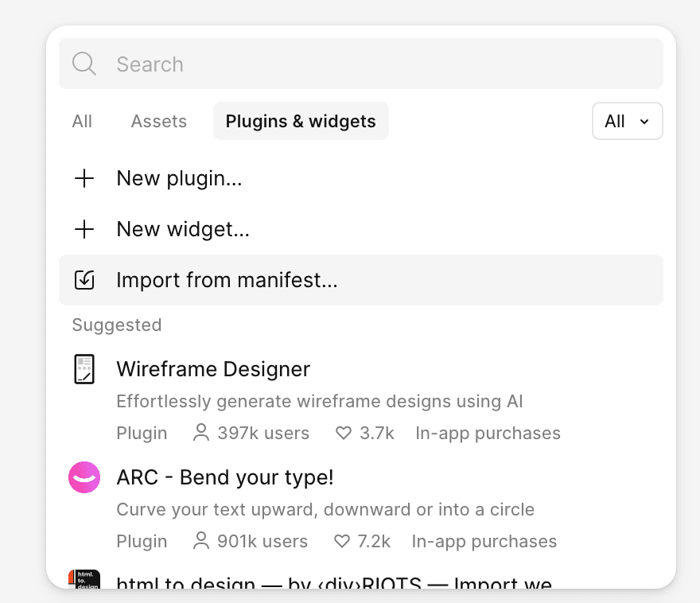Click the Suggested section heading
The height and width of the screenshot is (603, 700).
(x=116, y=325)
